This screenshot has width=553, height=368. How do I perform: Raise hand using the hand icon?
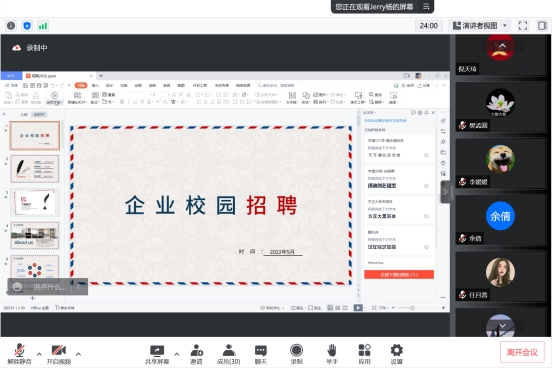click(332, 354)
